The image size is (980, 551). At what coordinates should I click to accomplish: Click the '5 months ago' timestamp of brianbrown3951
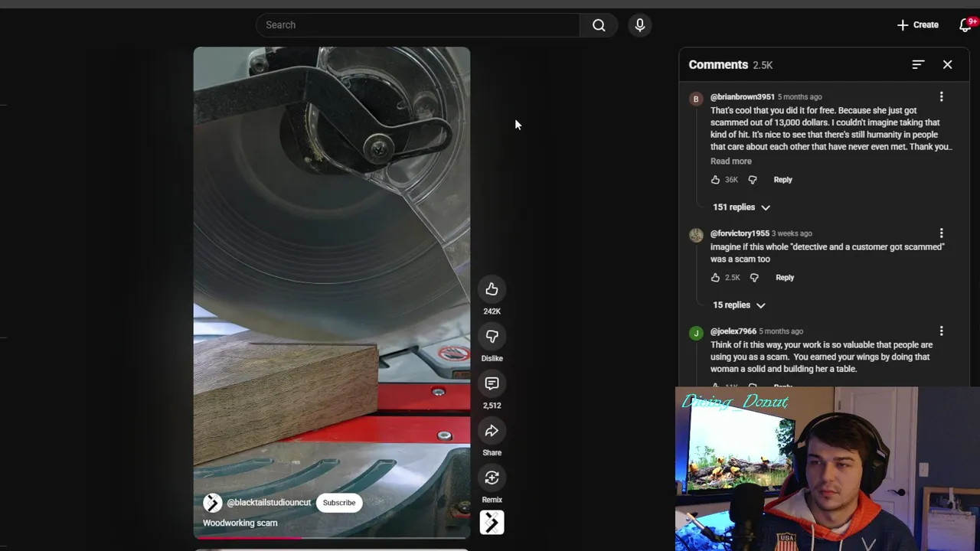tap(799, 97)
